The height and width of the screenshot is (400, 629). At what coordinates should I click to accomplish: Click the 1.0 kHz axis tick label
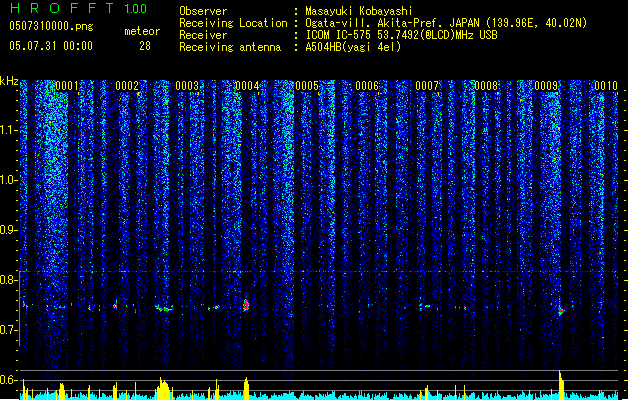(9, 180)
